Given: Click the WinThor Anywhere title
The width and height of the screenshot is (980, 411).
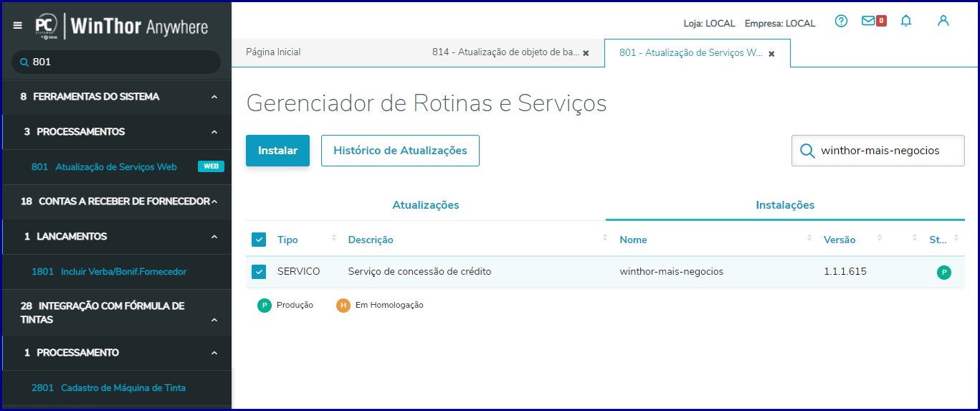Looking at the screenshot, I should point(140,27).
